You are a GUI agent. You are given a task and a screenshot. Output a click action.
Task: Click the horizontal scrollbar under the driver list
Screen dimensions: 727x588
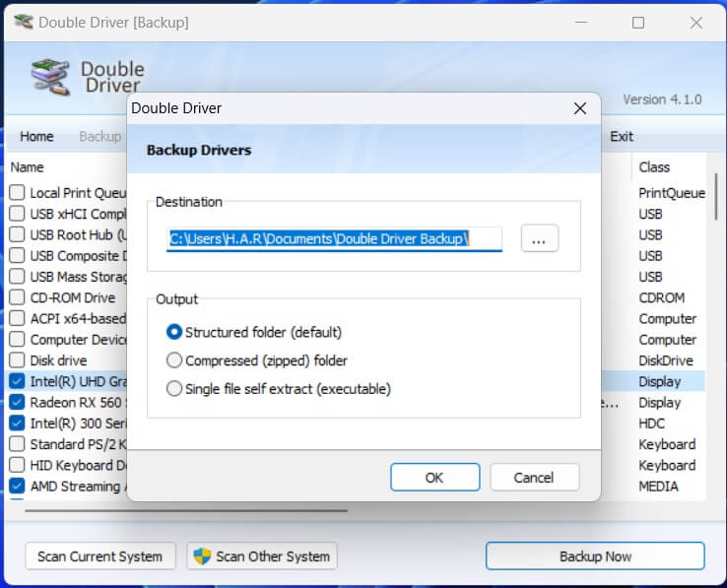(x=186, y=510)
